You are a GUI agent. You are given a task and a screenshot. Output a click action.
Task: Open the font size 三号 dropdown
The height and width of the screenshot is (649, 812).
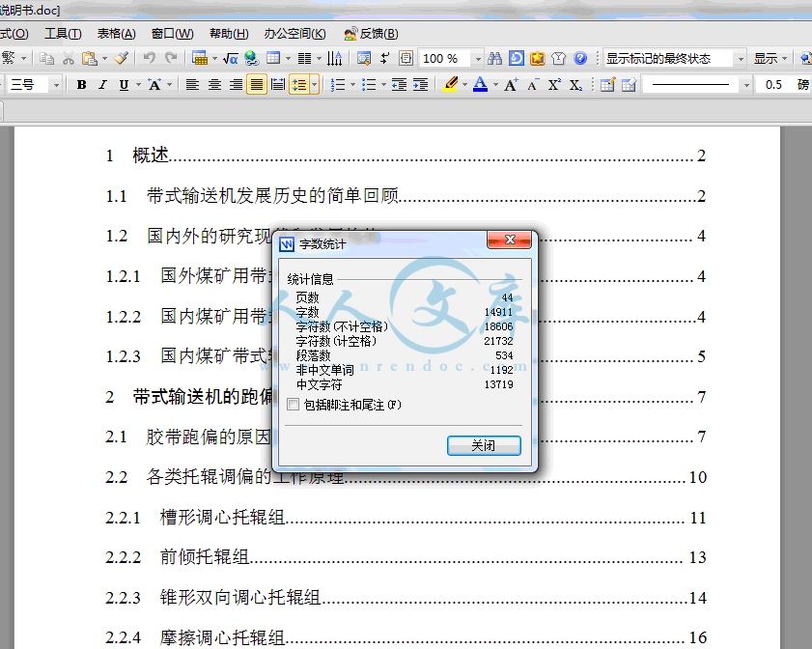click(x=56, y=84)
